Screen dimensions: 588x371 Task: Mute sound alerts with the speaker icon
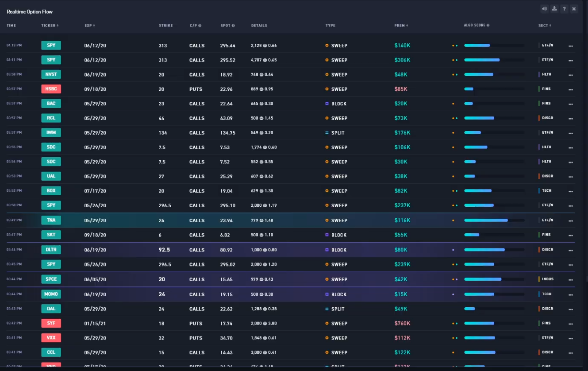point(544,9)
